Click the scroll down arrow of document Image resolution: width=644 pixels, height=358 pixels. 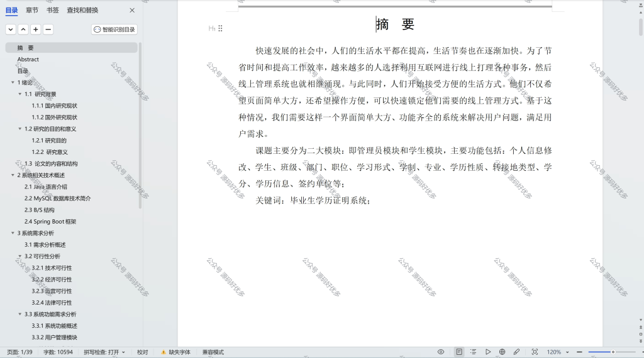click(641, 320)
